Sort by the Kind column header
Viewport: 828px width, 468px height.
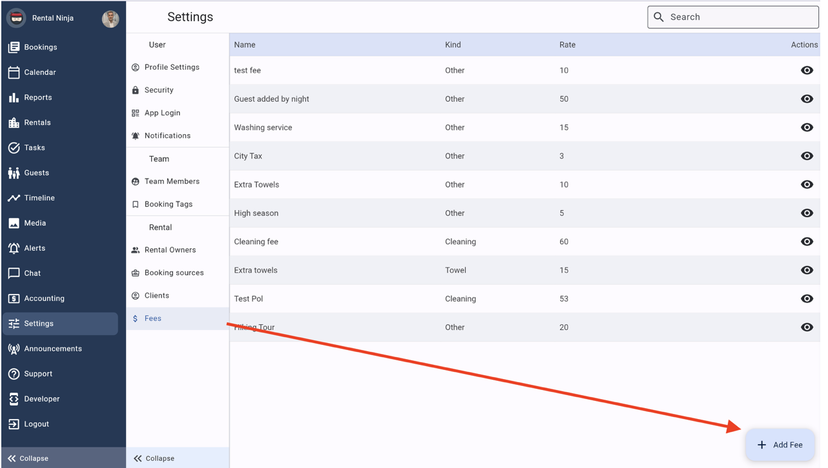(x=453, y=45)
